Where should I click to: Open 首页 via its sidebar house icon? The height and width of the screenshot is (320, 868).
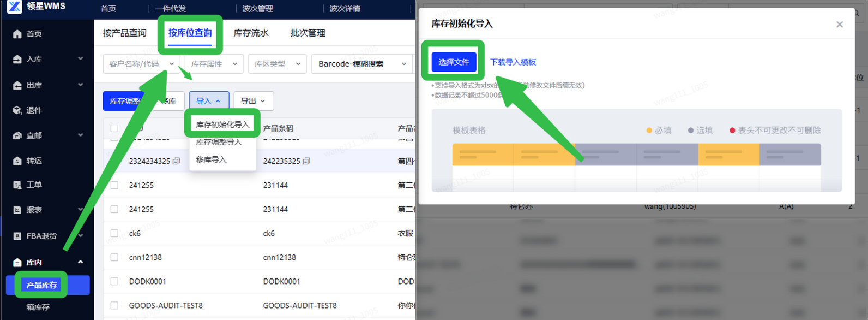17,34
